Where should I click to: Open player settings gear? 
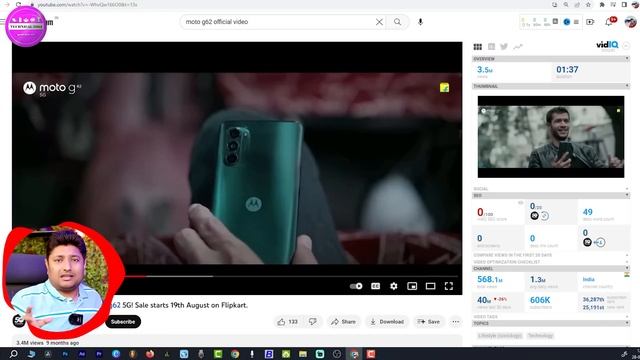click(x=393, y=286)
